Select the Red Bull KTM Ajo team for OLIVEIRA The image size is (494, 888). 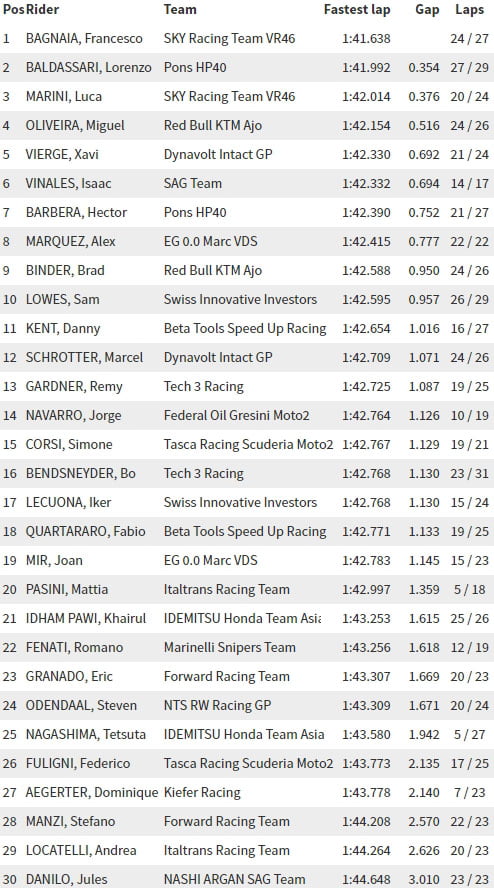click(x=212, y=125)
